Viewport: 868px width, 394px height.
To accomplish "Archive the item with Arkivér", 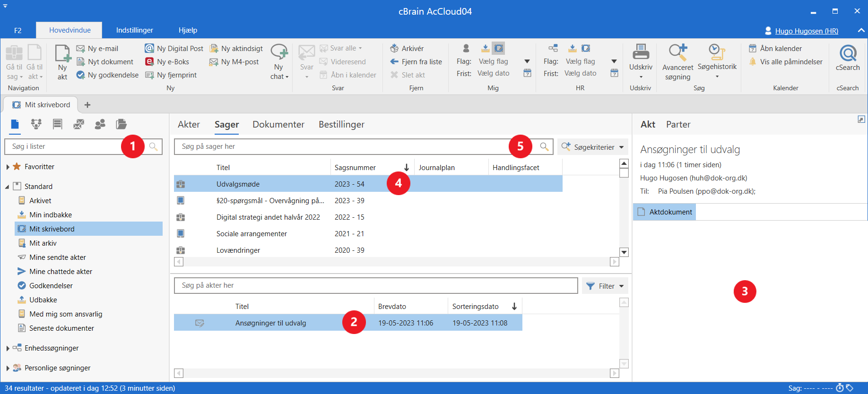I will pos(407,48).
